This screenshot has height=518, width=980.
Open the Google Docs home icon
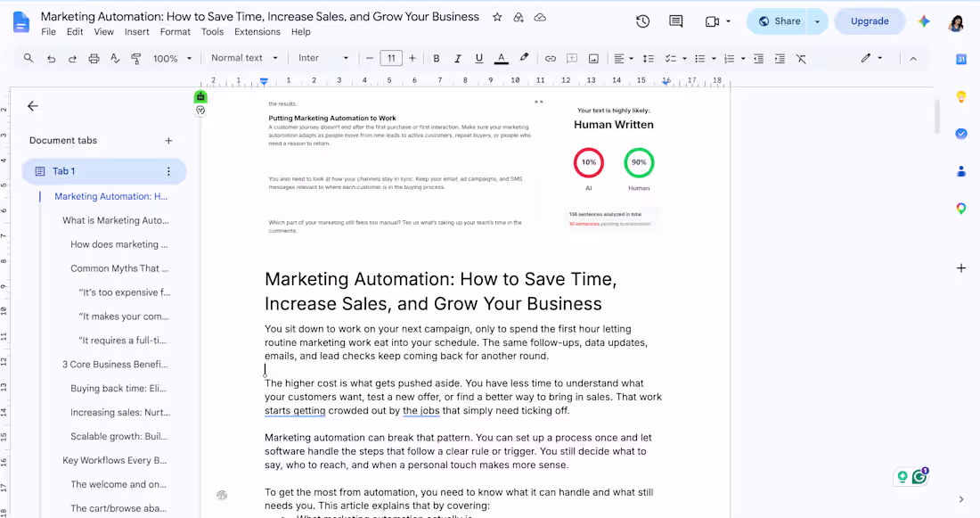click(21, 22)
